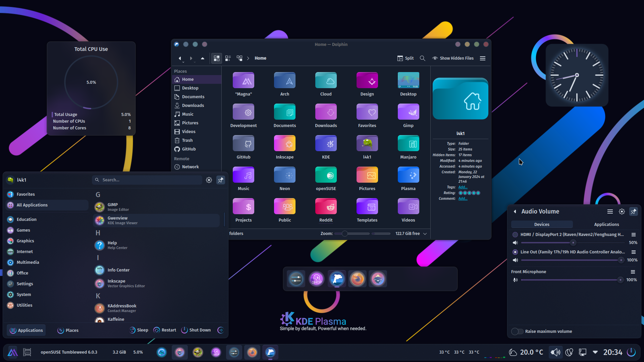This screenshot has width=644, height=362.
Task: Open Dolphin hamburger menu
Action: (x=483, y=58)
